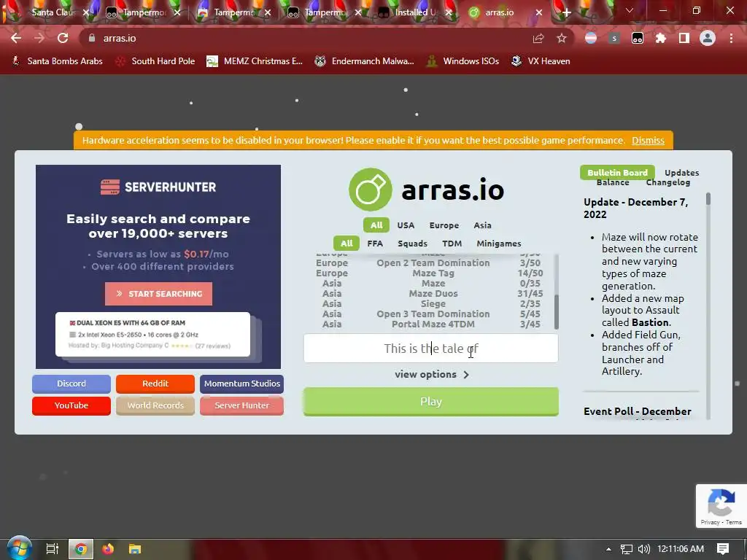
Task: Open the volume control in system tray
Action: point(644,549)
